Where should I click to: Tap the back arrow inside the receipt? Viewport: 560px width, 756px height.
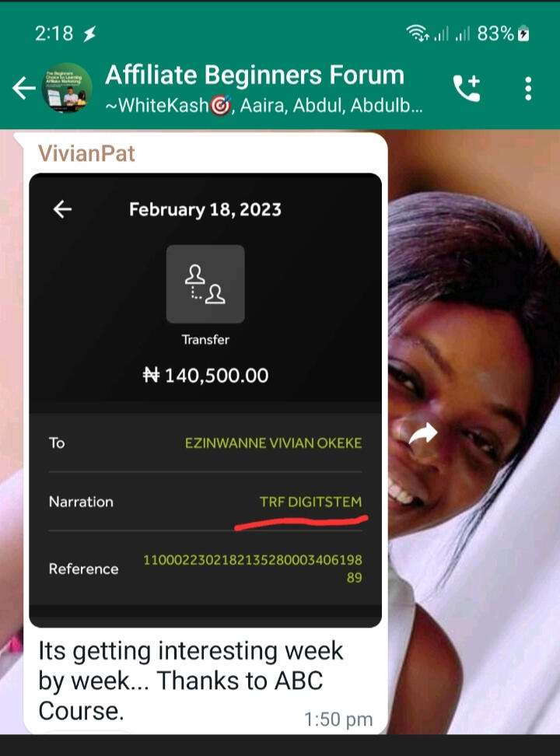coord(62,209)
